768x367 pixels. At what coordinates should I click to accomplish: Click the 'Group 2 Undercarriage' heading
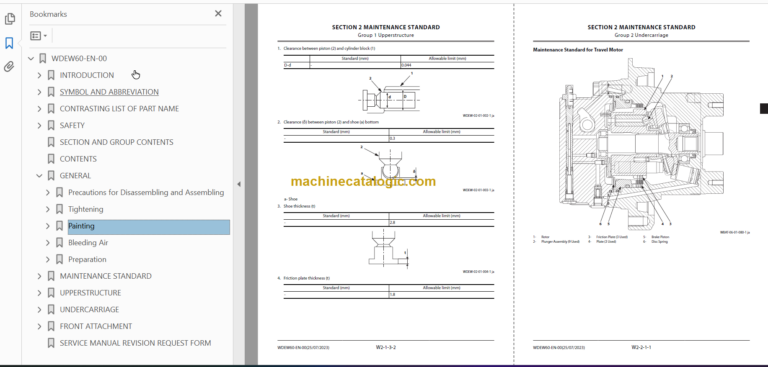tap(641, 35)
